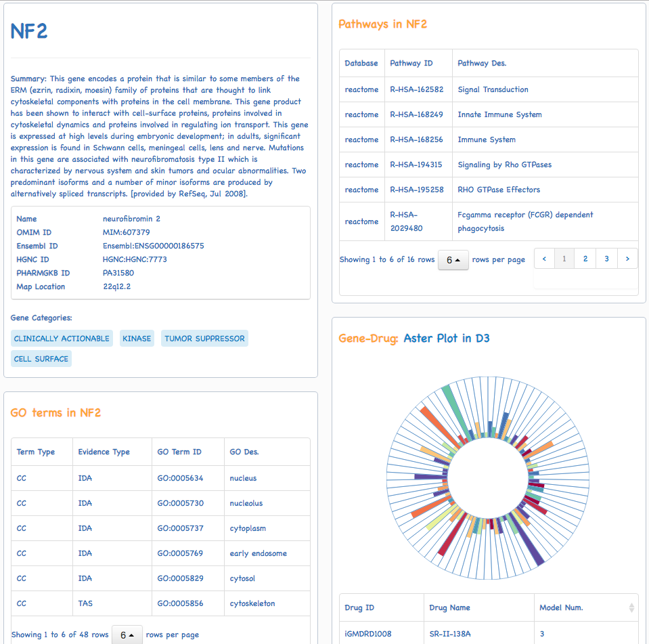The width and height of the screenshot is (649, 644).
Task: Choose the CELL SURFACE category badge
Action: [x=41, y=359]
